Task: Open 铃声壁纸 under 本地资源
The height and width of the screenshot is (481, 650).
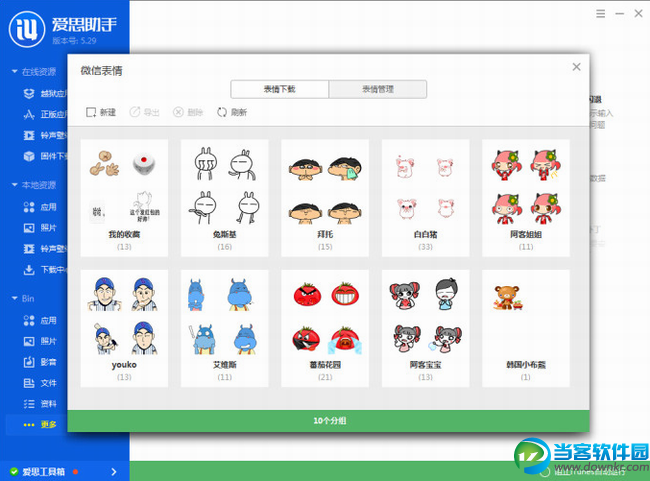Action: 45,248
